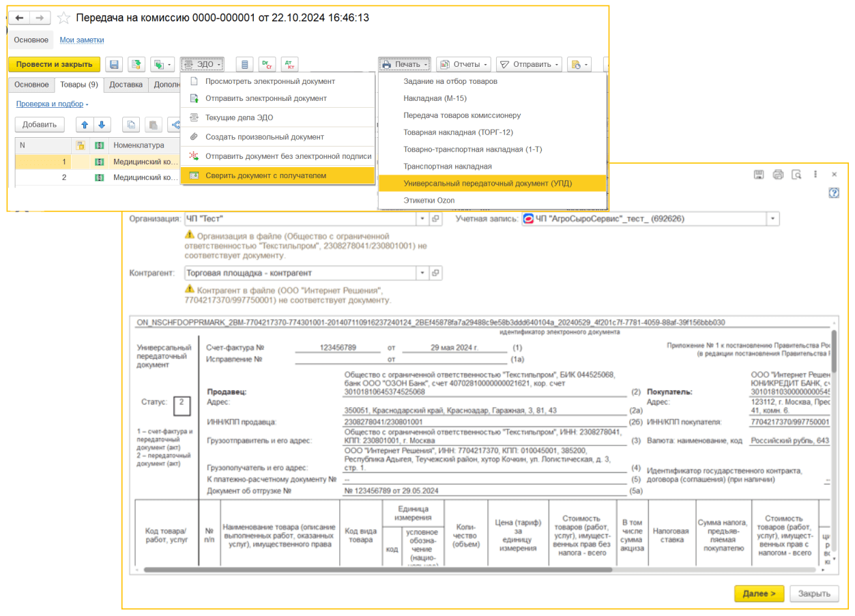The image size is (855, 616).
Task: Choose Товарная накладная (ТОРГ-12) print option
Action: click(458, 132)
